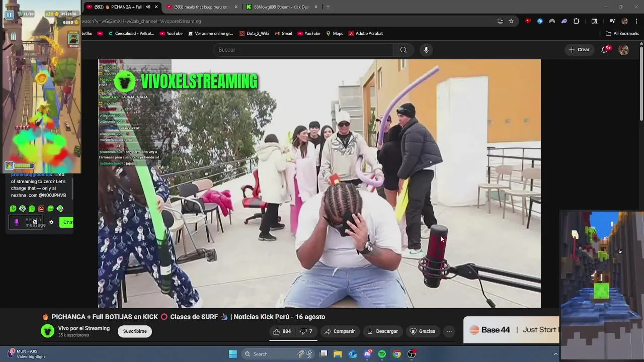Click the address bar URL field
The width and height of the screenshot is (644, 362).
coord(287,21)
